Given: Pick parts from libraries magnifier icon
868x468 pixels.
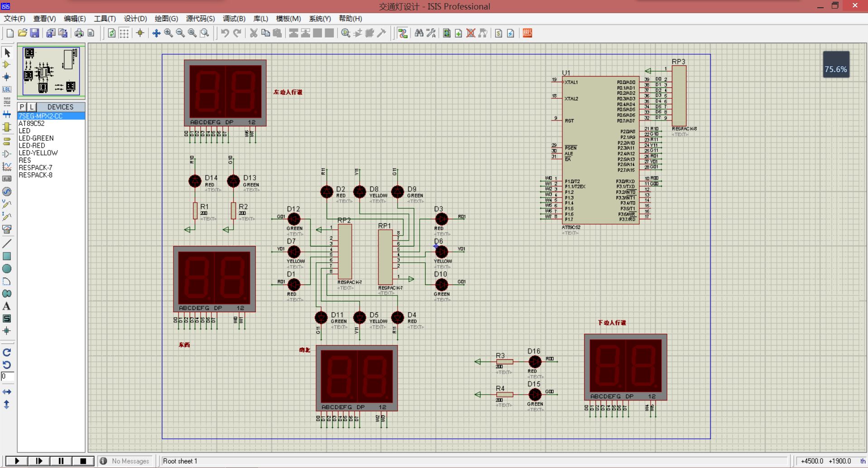Looking at the screenshot, I should point(345,33).
